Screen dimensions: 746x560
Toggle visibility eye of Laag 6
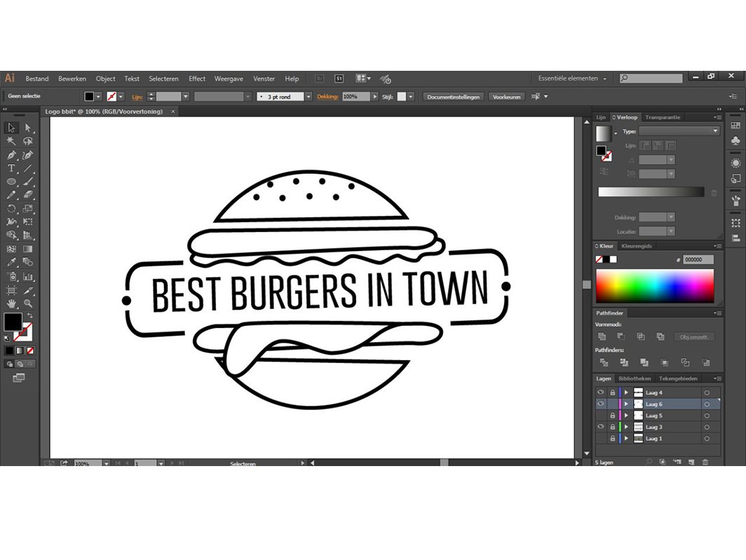(x=601, y=404)
